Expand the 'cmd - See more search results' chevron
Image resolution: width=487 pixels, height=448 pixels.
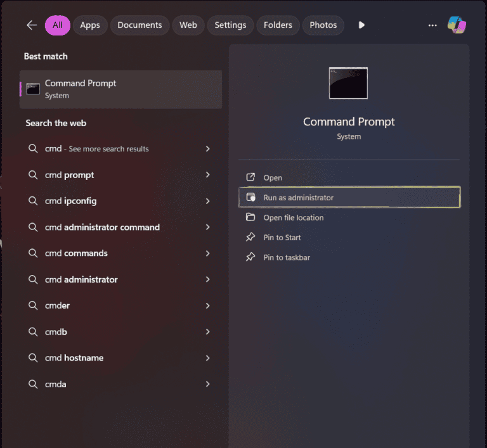pos(208,149)
